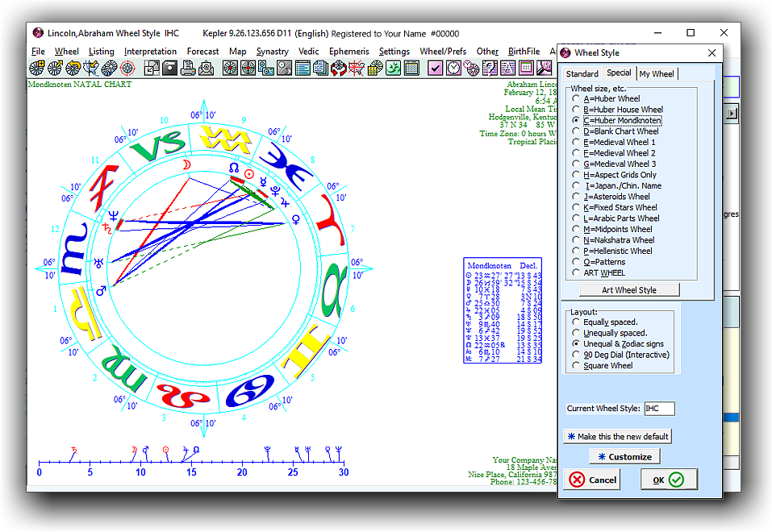Select the Equally spaced layout option
This screenshot has height=532, width=772.
(x=575, y=322)
